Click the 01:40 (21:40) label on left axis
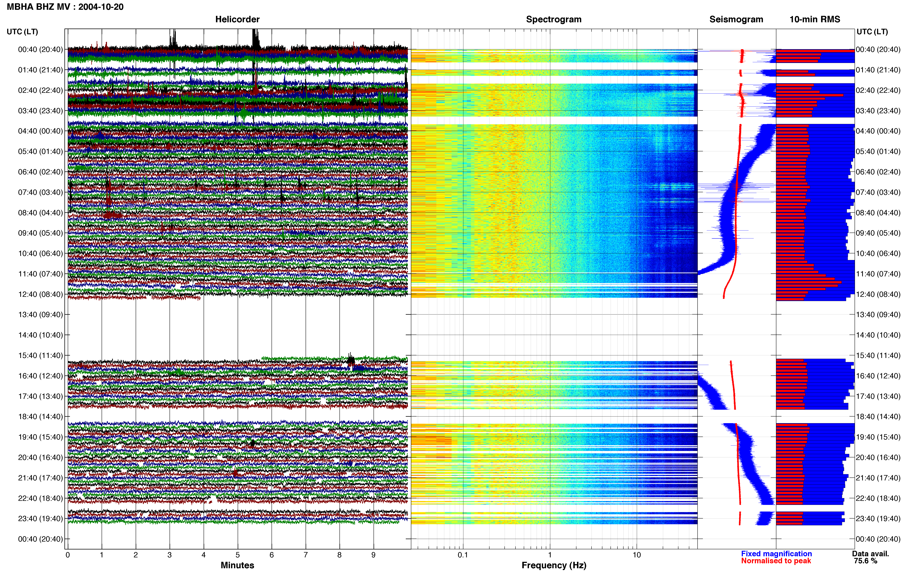The height and width of the screenshot is (578, 924). [x=40, y=70]
